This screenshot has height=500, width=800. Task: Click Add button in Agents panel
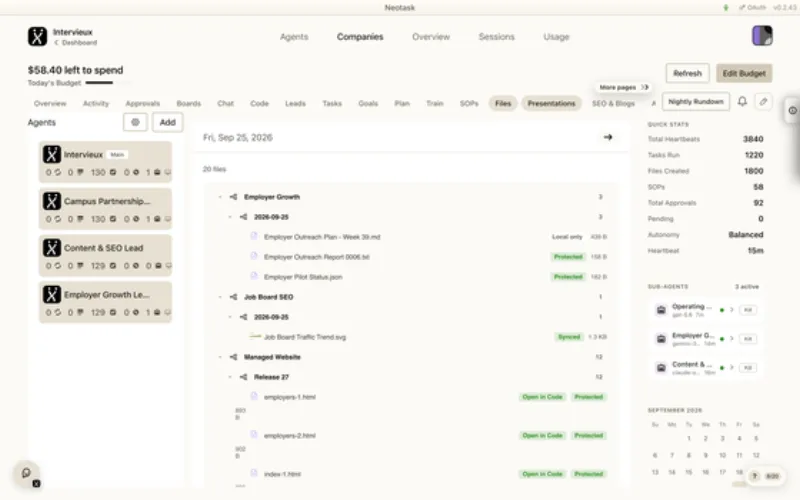168,122
